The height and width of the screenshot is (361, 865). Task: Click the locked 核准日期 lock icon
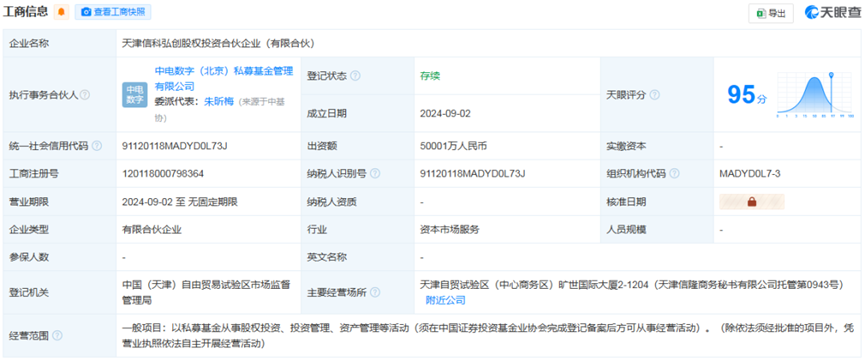752,202
